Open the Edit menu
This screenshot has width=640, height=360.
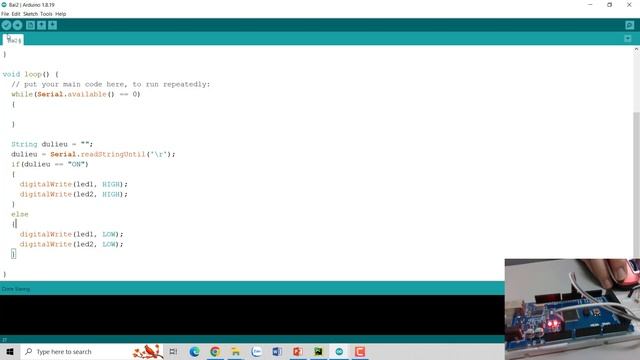click(16, 14)
